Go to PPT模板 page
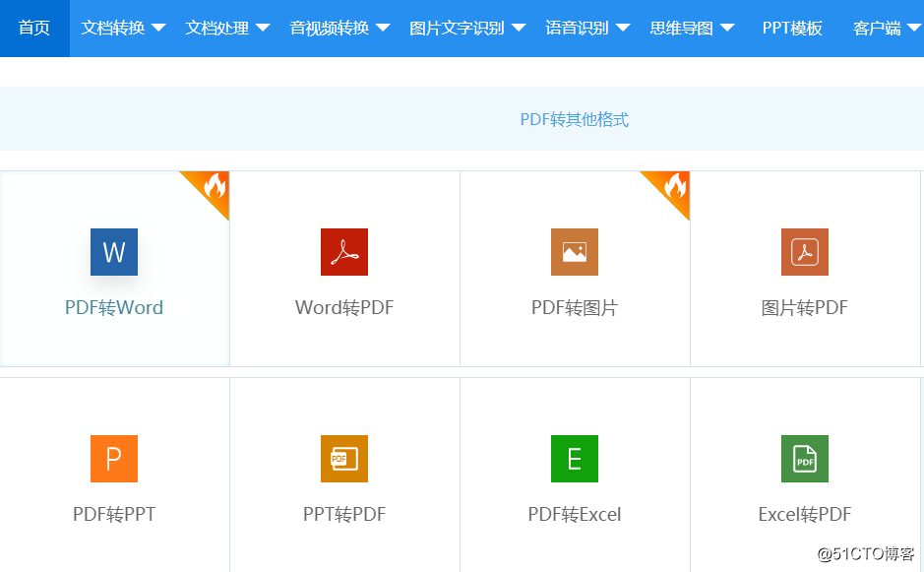 [x=792, y=28]
